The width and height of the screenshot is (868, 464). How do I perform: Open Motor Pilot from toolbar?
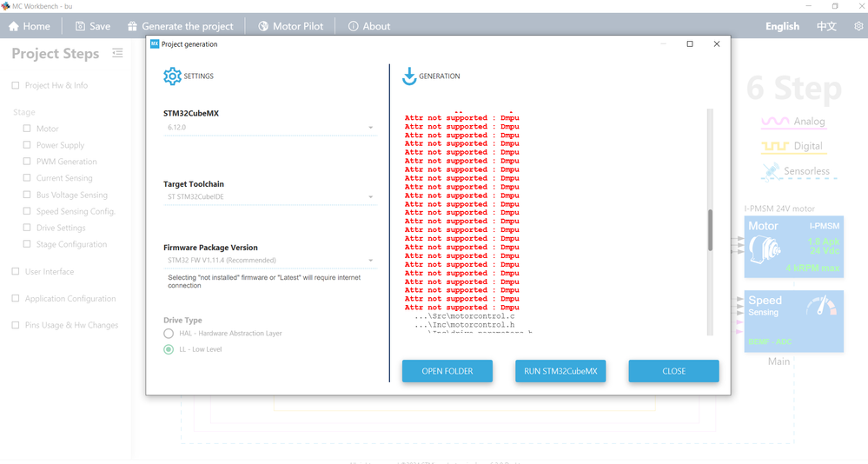pos(290,26)
